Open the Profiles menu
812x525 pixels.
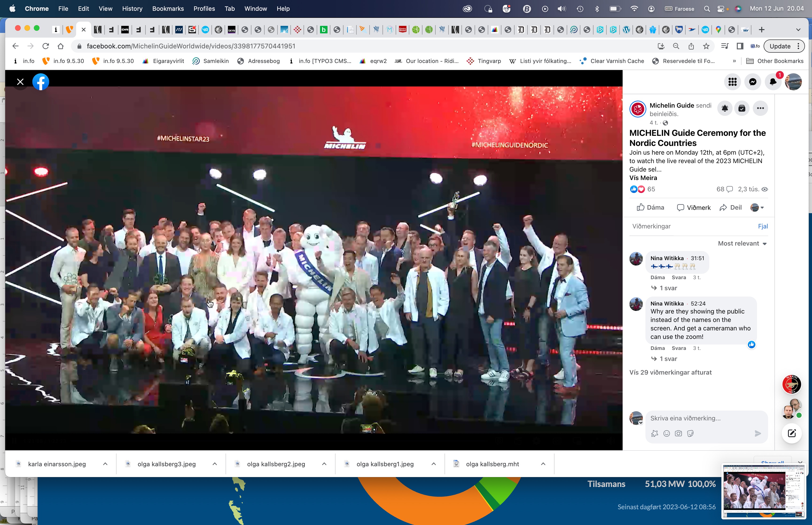coord(204,8)
